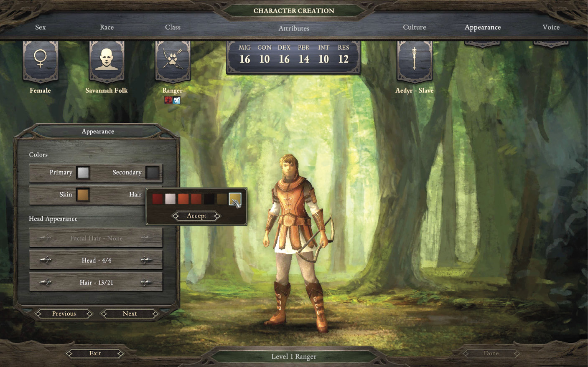Exit character creation
Viewport: 588px width, 367px height.
[x=95, y=353]
